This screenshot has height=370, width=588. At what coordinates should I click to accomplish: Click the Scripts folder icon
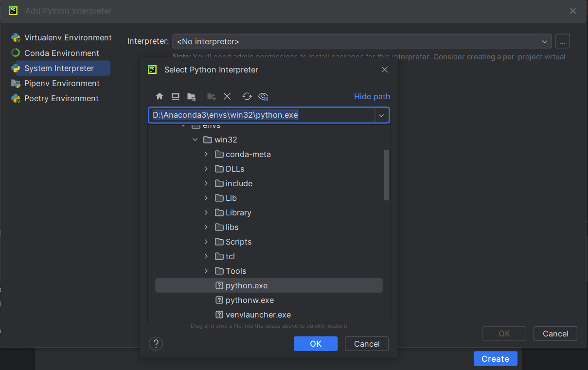pyautogui.click(x=219, y=242)
